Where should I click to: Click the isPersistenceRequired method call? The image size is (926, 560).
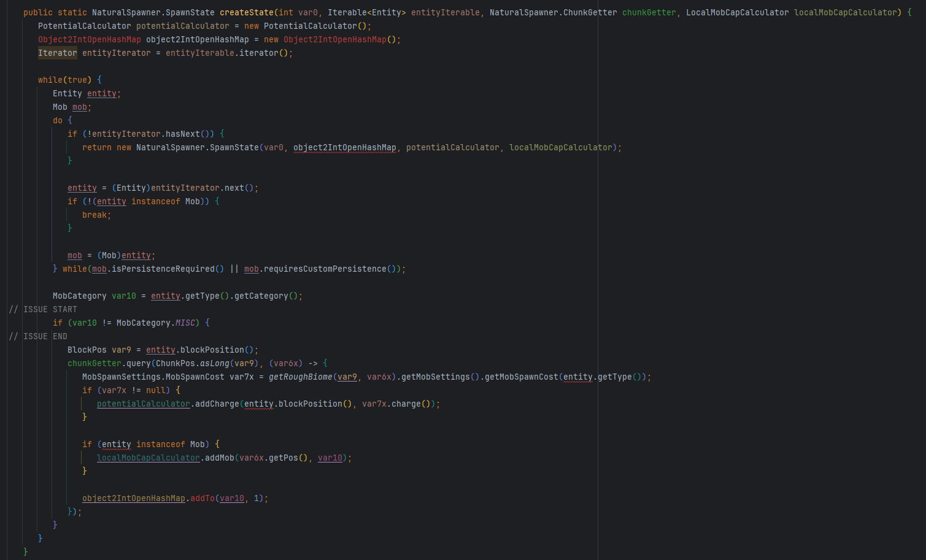pos(163,269)
